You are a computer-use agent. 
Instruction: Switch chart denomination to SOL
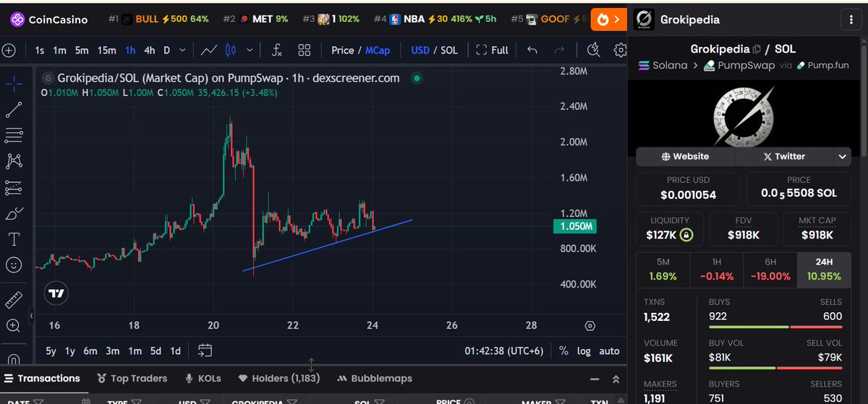[449, 50]
